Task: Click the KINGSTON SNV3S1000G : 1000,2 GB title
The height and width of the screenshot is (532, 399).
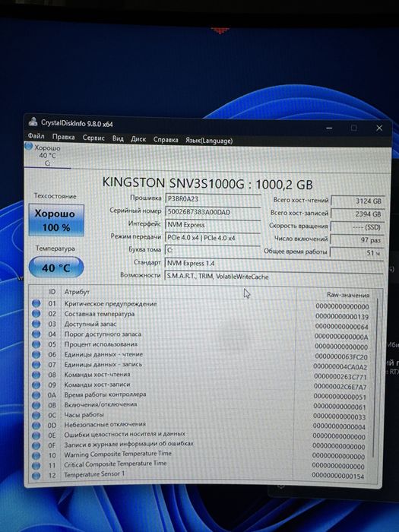Action: pyautogui.click(x=207, y=184)
